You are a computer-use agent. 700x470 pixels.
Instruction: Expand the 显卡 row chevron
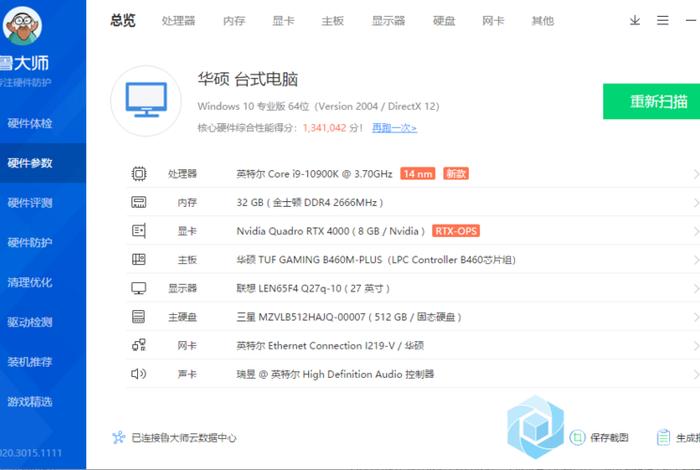[696, 231]
